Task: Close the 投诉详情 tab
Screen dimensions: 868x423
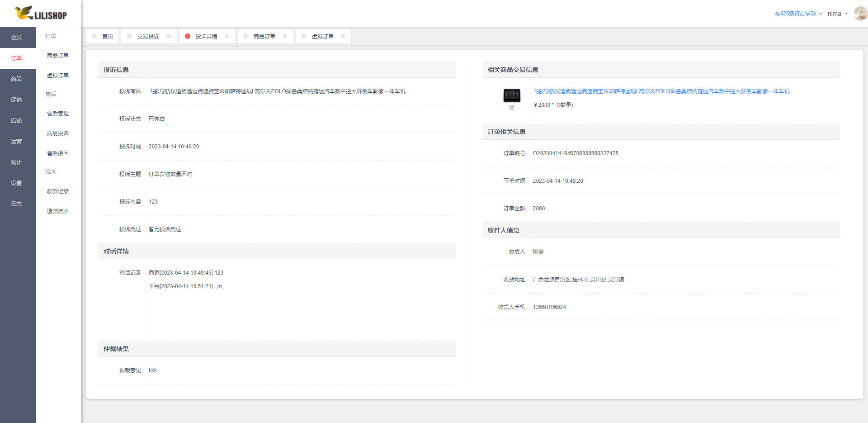Action: tap(227, 36)
